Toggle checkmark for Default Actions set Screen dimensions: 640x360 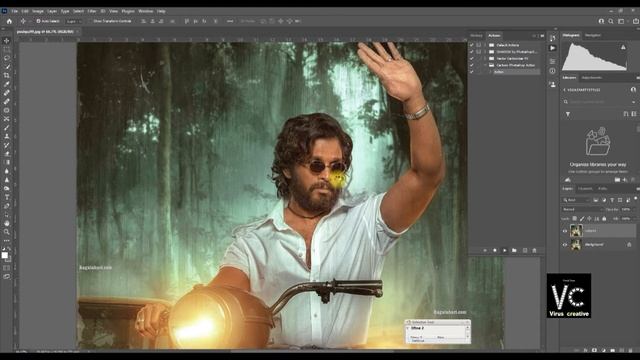click(x=472, y=45)
